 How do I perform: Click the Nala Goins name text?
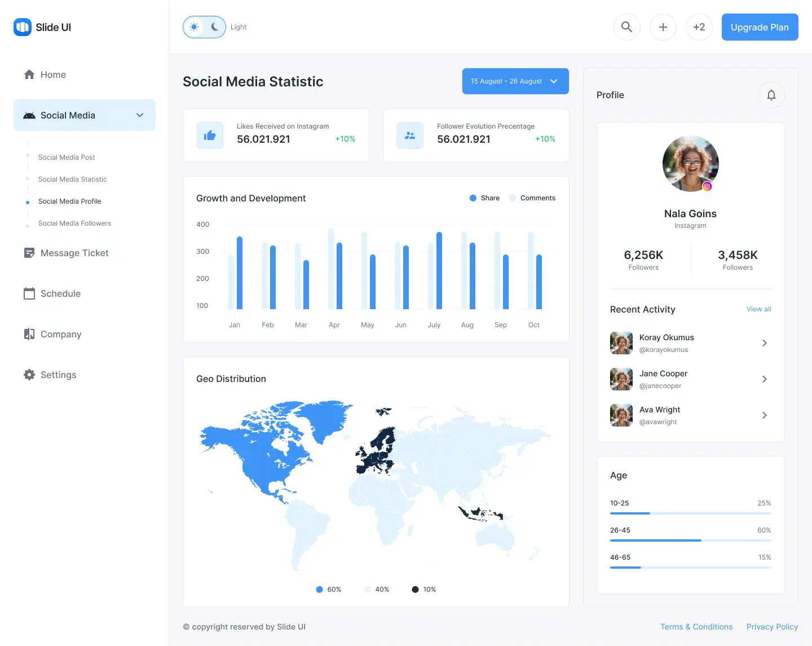[690, 214]
